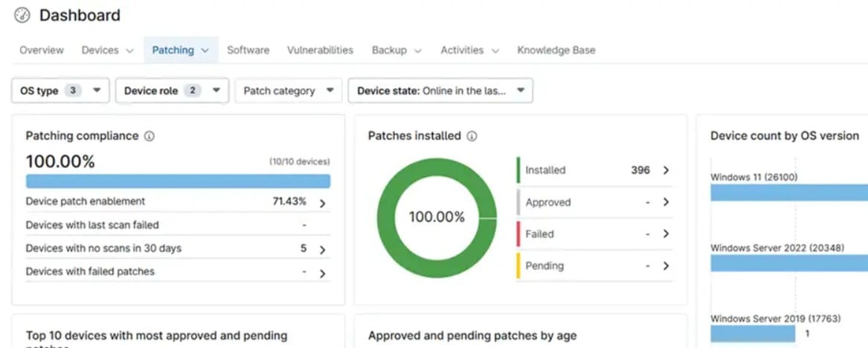Open the Knowledge Base tab
This screenshot has height=348, width=868.
point(556,50)
